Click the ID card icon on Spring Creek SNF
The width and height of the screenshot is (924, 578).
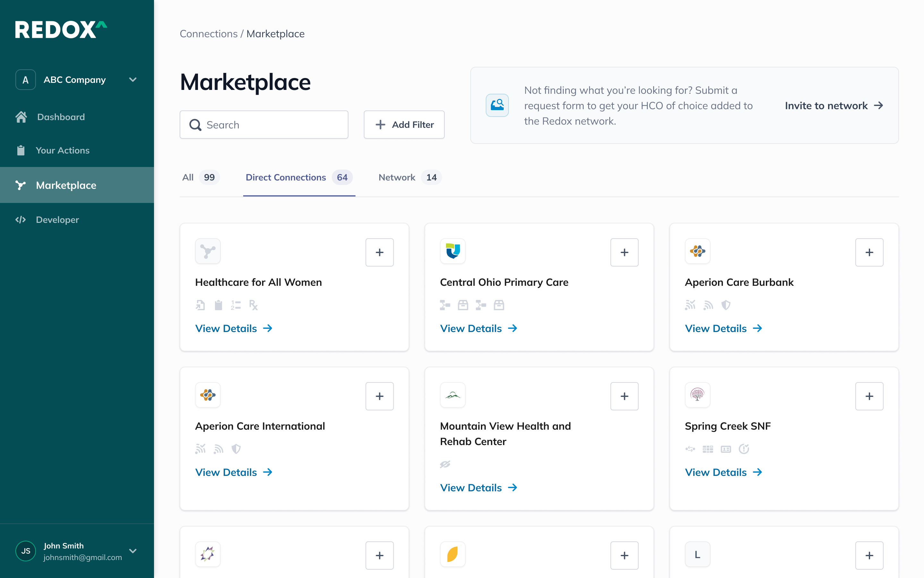pyautogui.click(x=726, y=449)
